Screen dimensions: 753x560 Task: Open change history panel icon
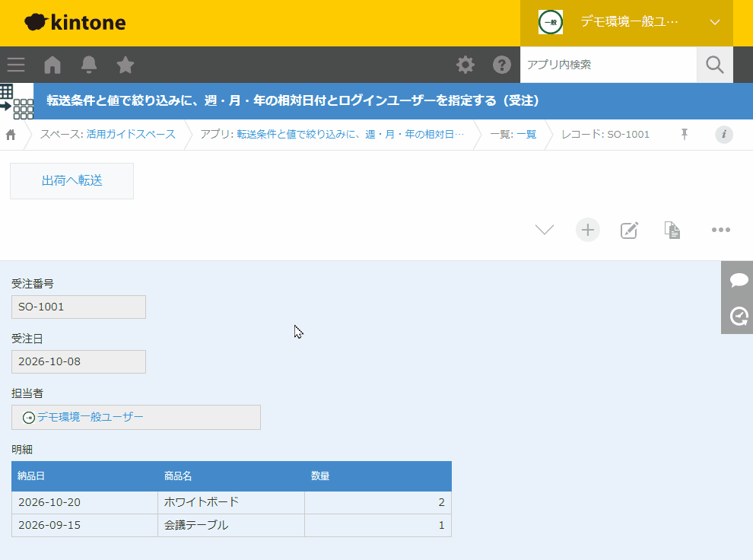click(x=739, y=316)
